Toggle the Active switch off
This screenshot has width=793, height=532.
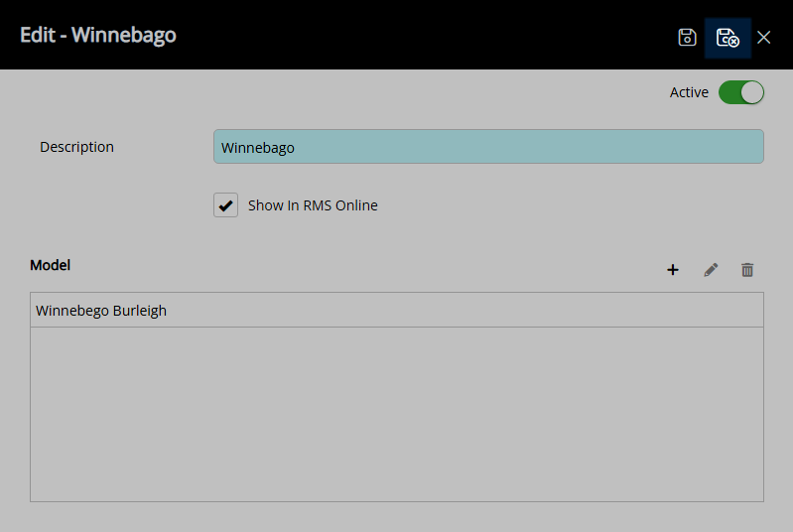(741, 92)
